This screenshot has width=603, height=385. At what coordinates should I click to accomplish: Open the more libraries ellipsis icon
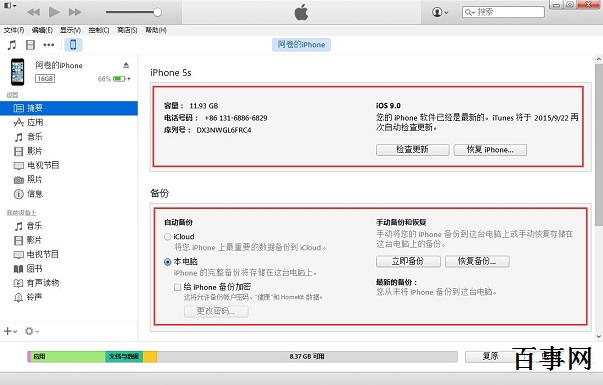point(48,45)
